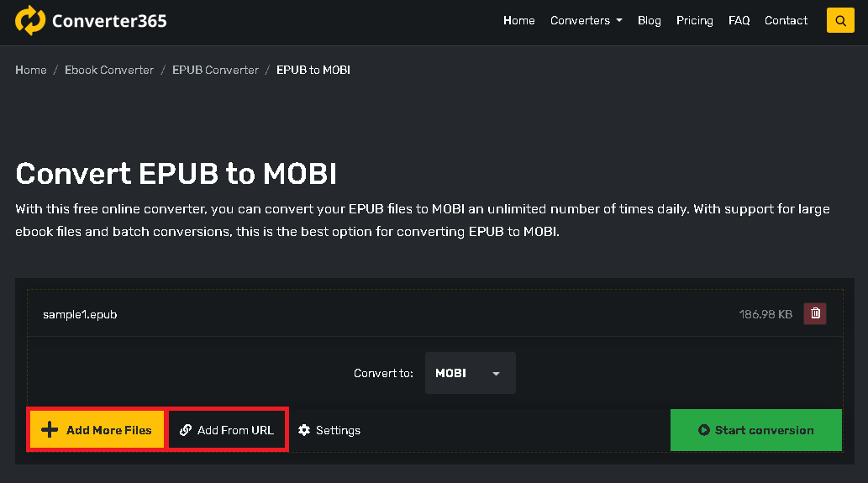
Task: Delete sample1.epub with the trash icon
Action: point(815,314)
